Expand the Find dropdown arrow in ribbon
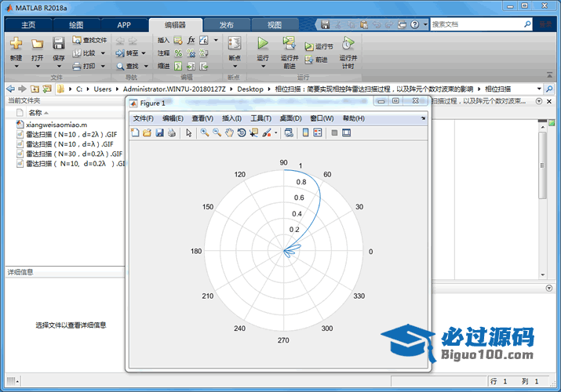Screen dimensions: 561x392 [146, 66]
